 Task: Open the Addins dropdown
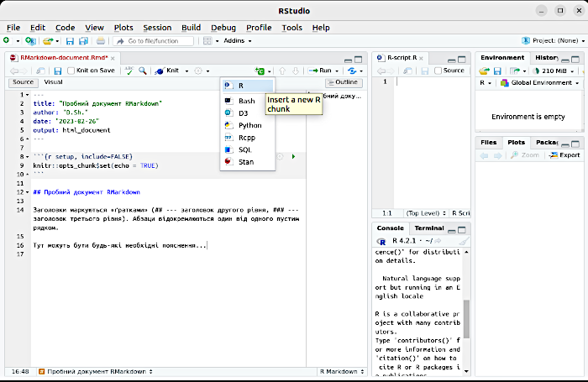238,41
